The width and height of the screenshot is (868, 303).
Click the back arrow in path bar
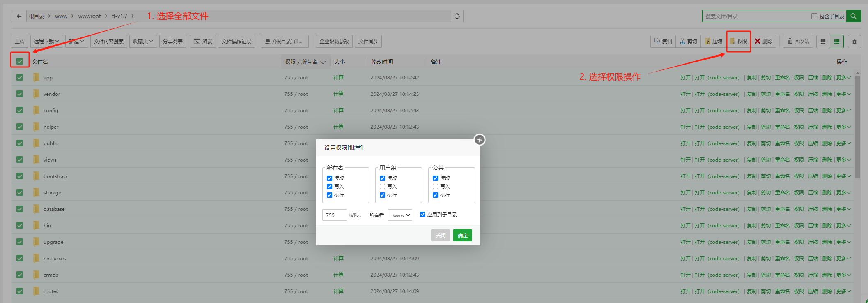[19, 16]
